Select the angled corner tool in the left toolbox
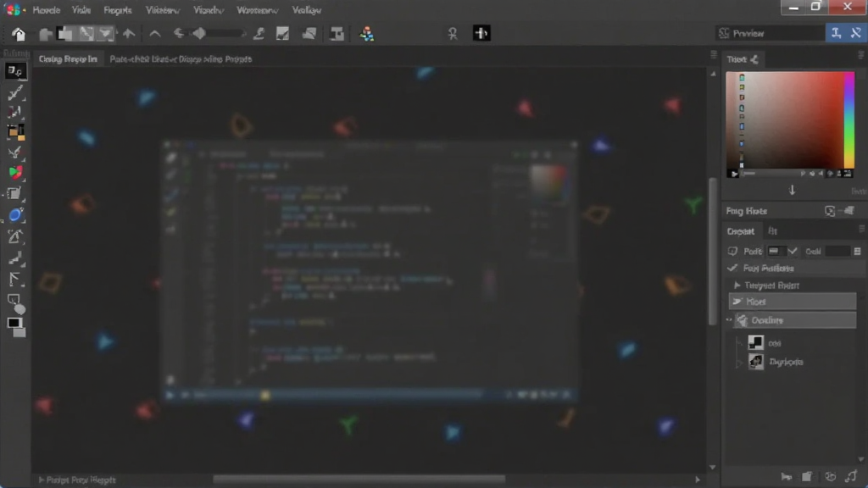 pos(15,280)
